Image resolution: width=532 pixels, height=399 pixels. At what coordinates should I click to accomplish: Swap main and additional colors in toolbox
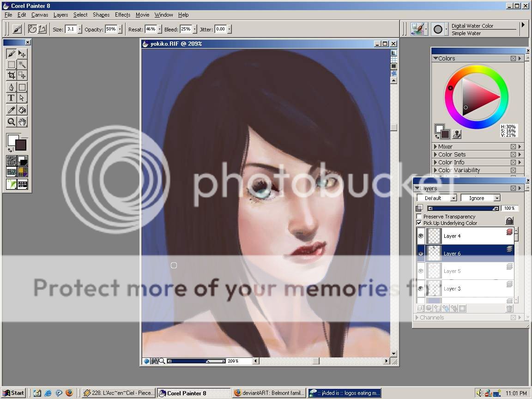coord(10,150)
